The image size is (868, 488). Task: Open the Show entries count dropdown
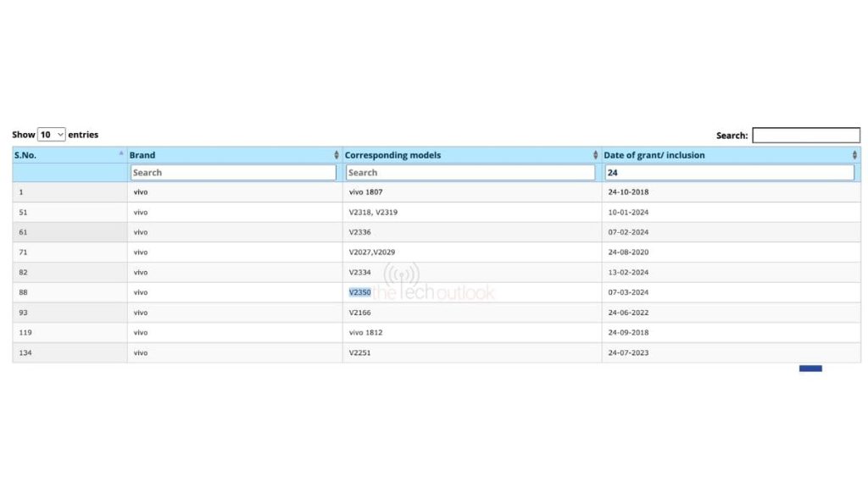point(52,135)
